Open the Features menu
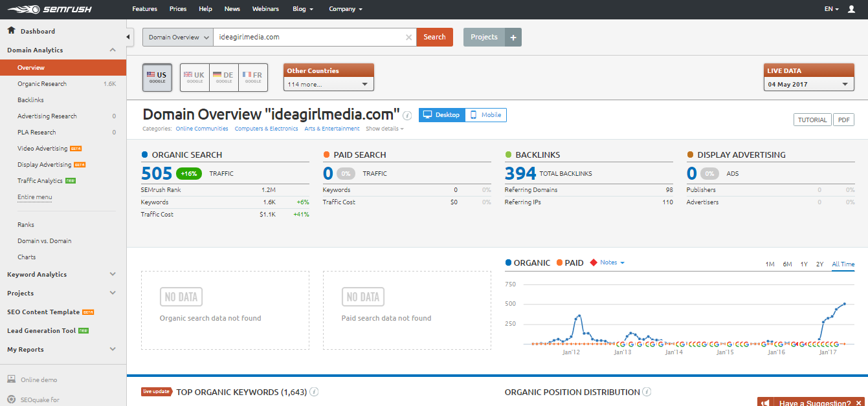The height and width of the screenshot is (406, 868). point(144,9)
